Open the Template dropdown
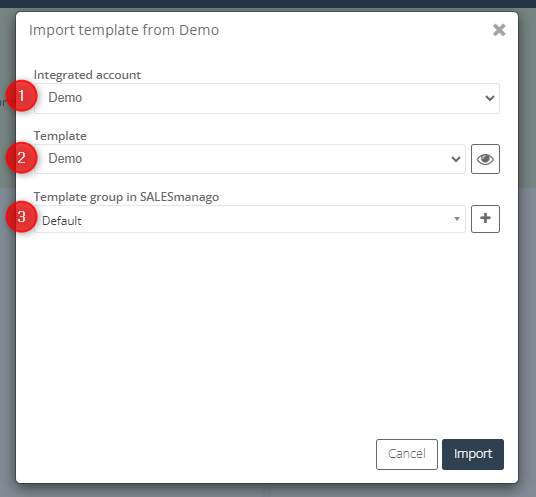536x497 pixels. 250,159
